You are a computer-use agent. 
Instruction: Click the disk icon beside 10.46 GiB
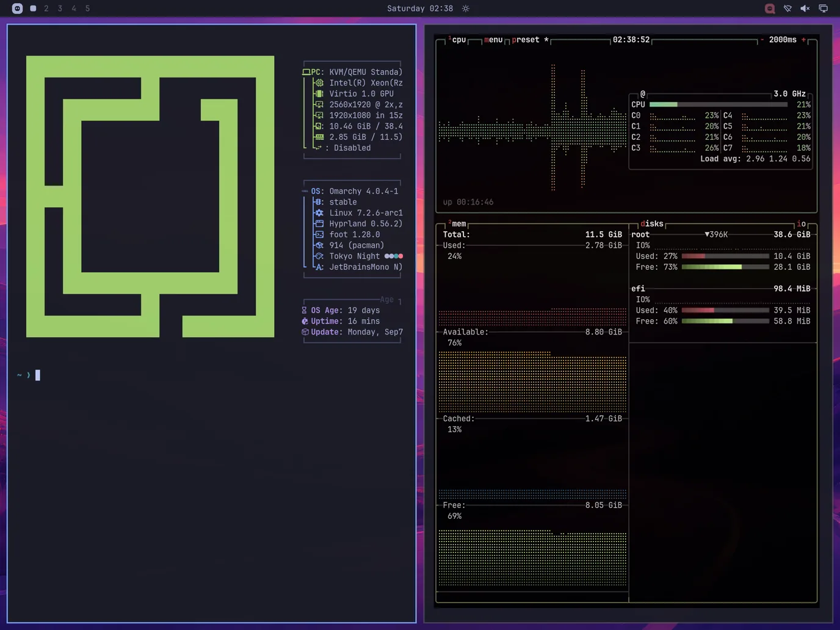click(319, 126)
